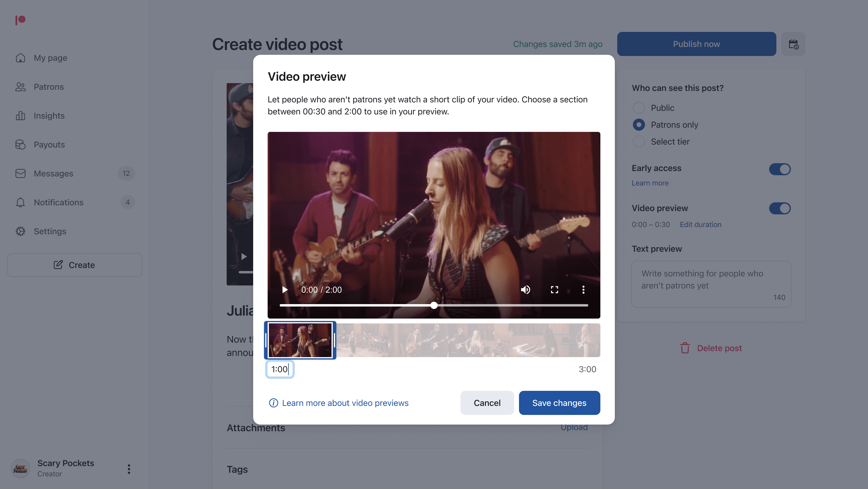Open Scary Pockets account options menu
The image size is (868, 489).
(x=129, y=469)
